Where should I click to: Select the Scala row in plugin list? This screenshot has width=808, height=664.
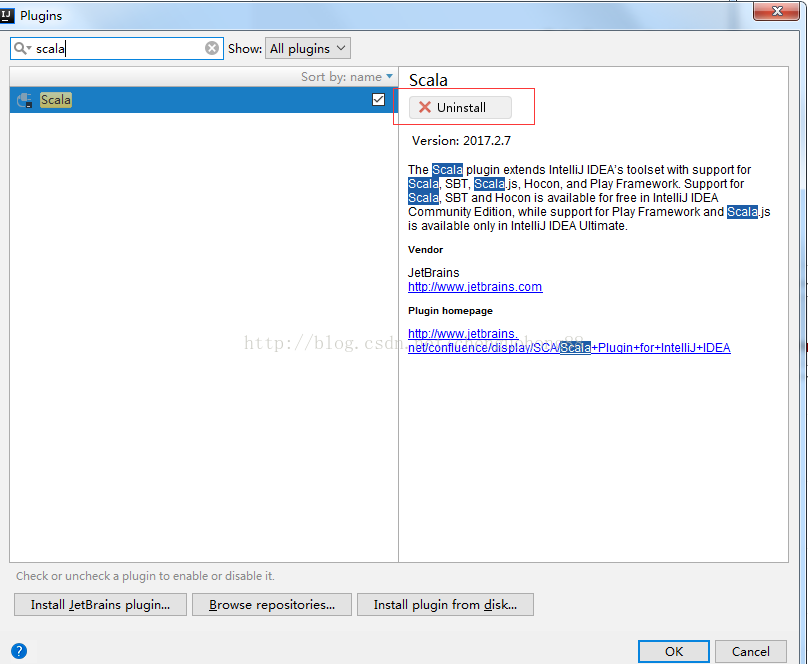204,100
